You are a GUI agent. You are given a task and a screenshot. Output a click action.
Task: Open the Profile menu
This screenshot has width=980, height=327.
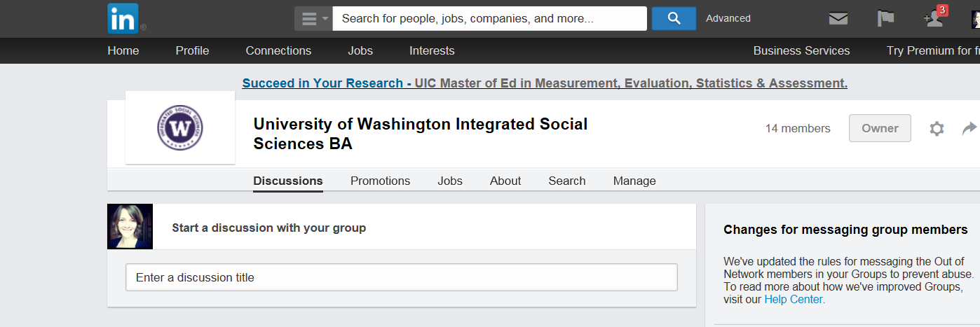coord(192,50)
